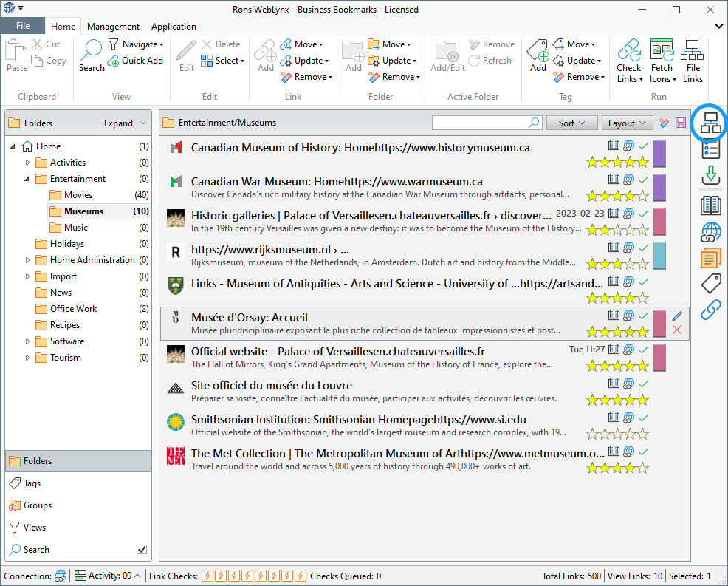This screenshot has width=728, height=586.
Task: Click the search magnifier in filter box
Action: 535,123
